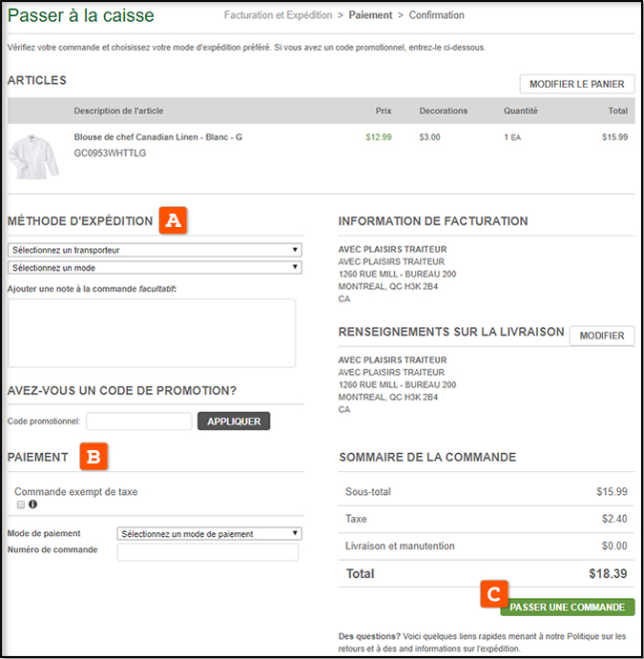The width and height of the screenshot is (644, 659).
Task: Select the Confirmation breadcrumb step
Action: coord(437,15)
